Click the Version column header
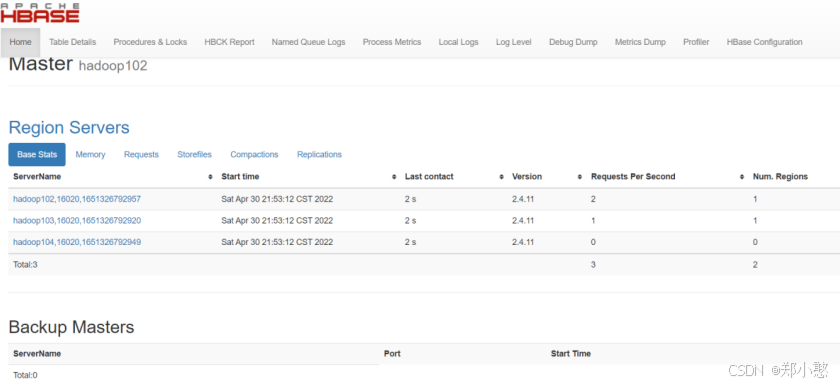The width and height of the screenshot is (840, 386). [x=527, y=177]
